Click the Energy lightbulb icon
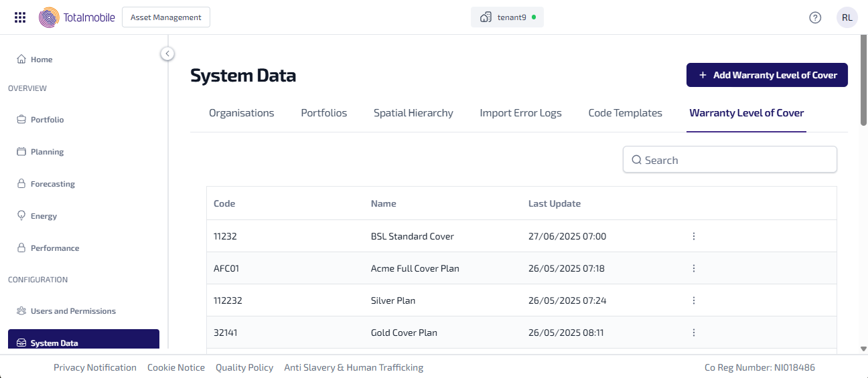The width and height of the screenshot is (868, 378). click(21, 216)
